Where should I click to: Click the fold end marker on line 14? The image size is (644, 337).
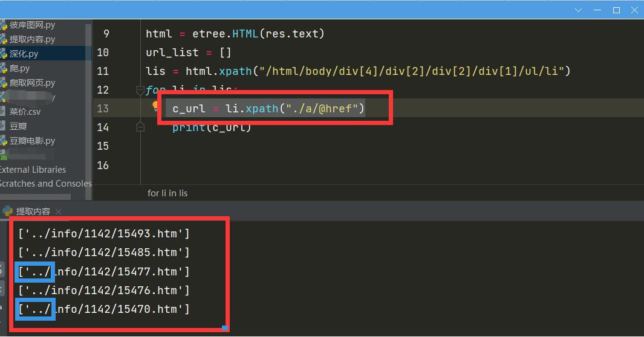(x=140, y=127)
